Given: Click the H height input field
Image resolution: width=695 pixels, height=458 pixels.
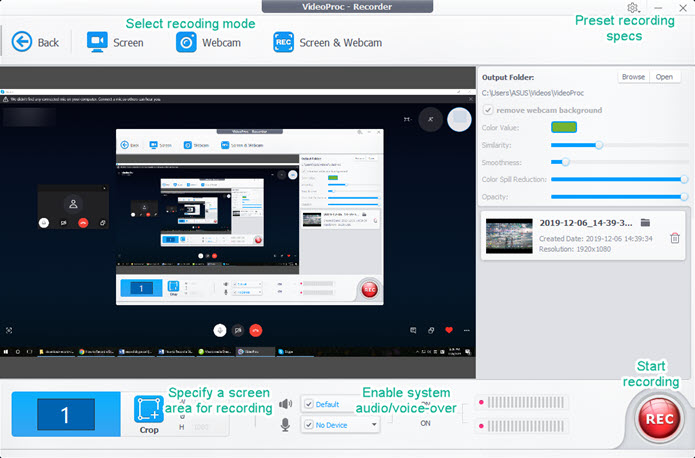Looking at the screenshot, I should (x=205, y=427).
